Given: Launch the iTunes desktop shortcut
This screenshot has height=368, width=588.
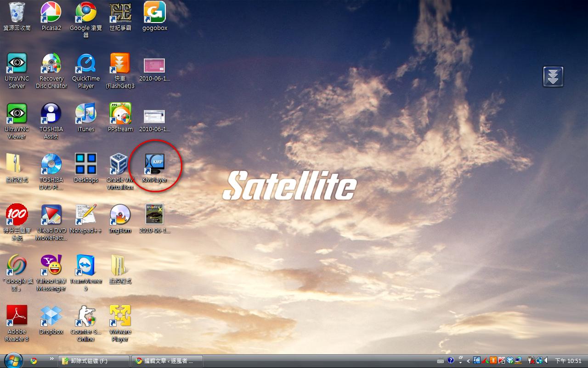Looking at the screenshot, I should [85, 118].
